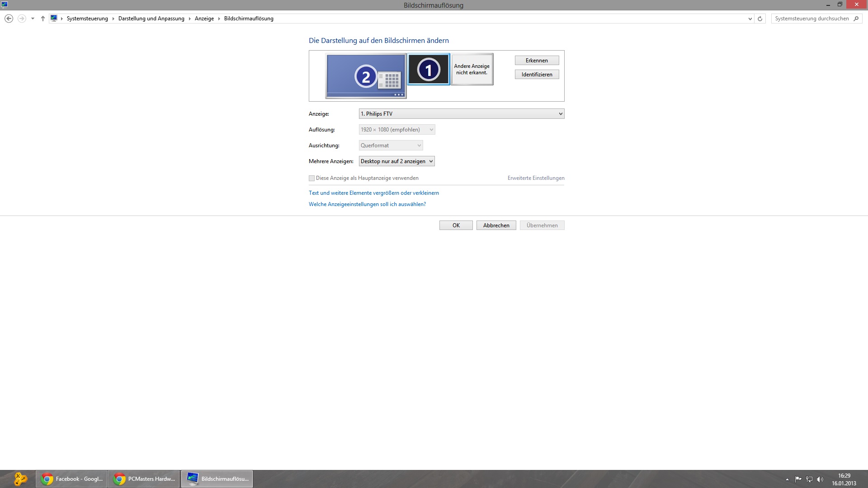Open 'Text und weitere Elemente vergrößern' link
Screen dimensions: 868x488
(x=373, y=193)
